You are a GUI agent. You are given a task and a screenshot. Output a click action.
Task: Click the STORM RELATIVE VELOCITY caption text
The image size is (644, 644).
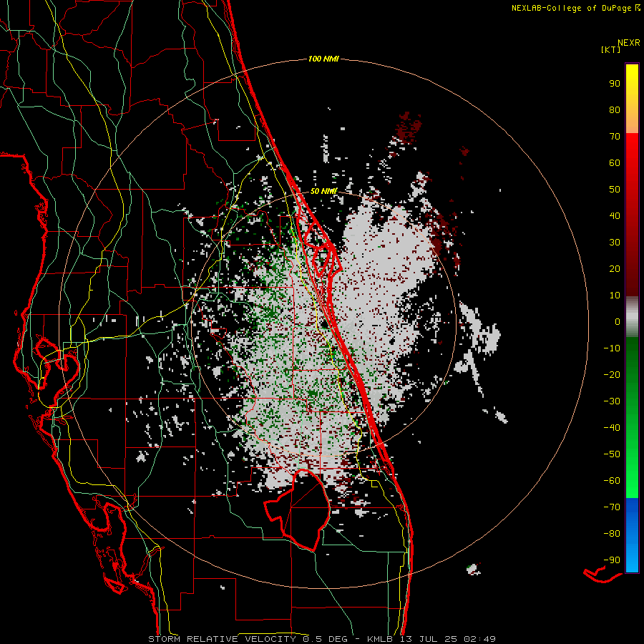tap(222, 639)
